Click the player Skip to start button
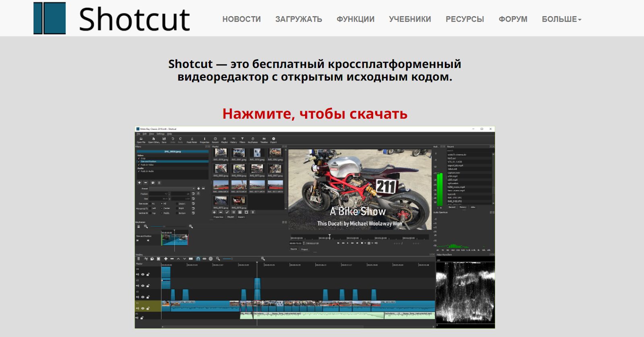This screenshot has width=644, height=337. [x=338, y=243]
